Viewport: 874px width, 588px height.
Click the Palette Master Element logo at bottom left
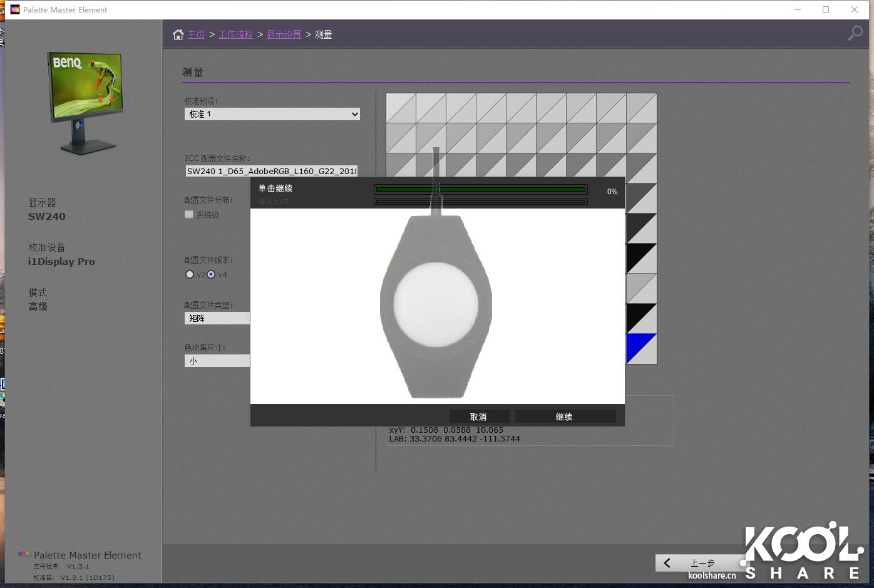tap(23, 554)
